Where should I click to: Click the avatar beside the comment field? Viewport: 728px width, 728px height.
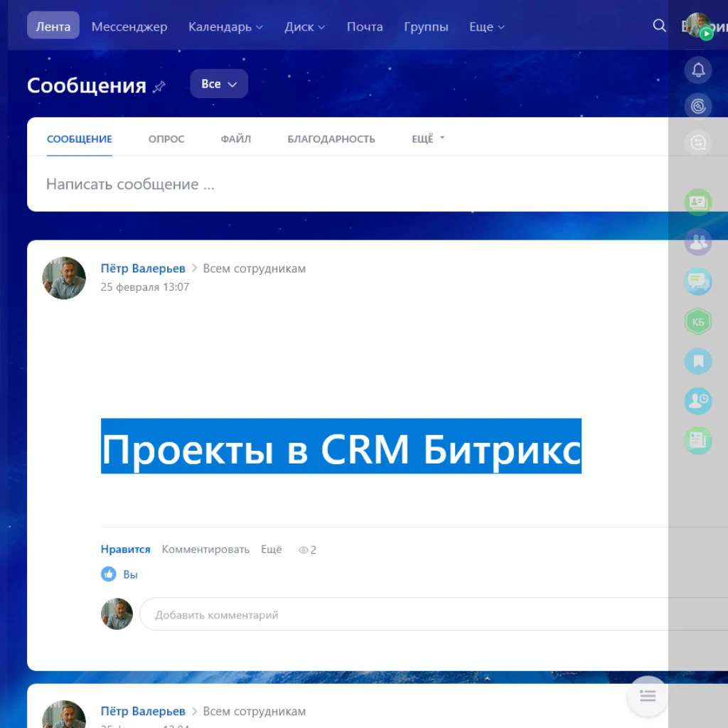pos(117,614)
